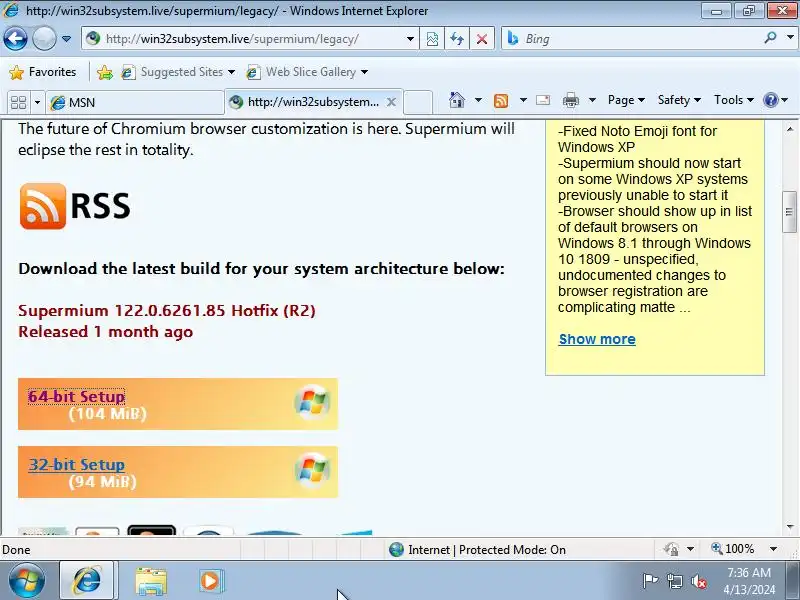
Task: Click Show more in the changelog box
Action: (597, 339)
